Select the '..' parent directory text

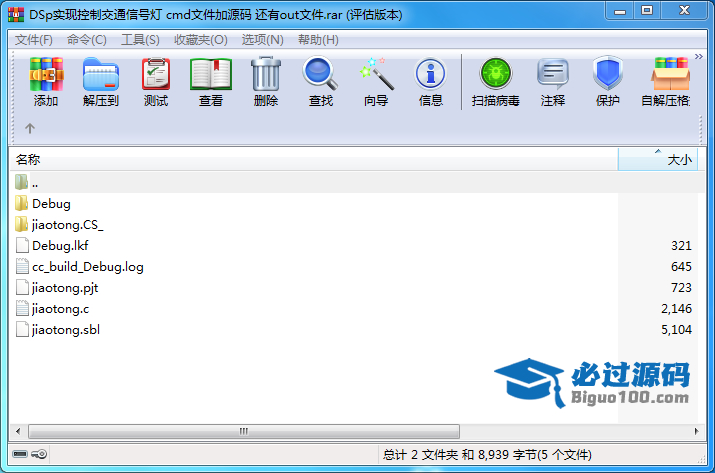click(x=35, y=184)
